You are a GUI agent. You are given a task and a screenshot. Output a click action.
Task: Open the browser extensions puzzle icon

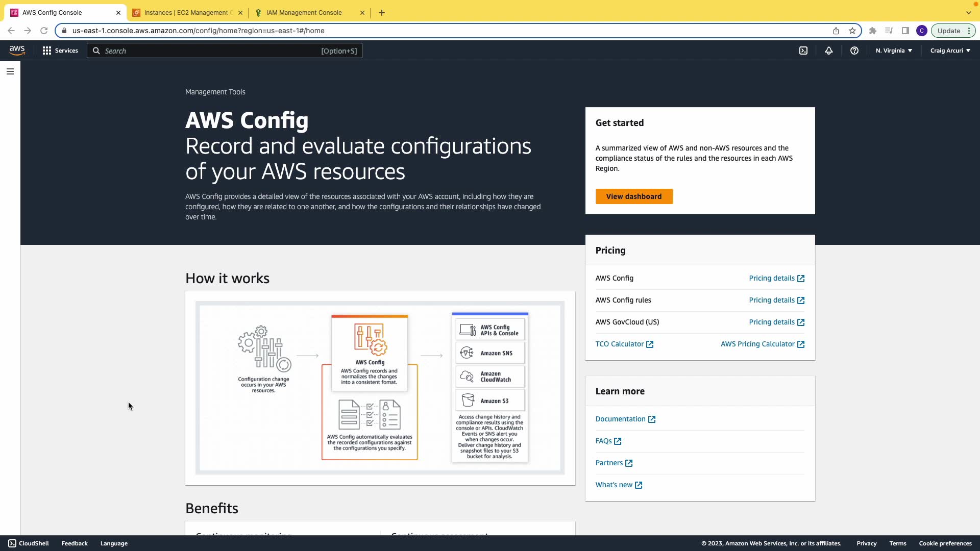(x=873, y=31)
